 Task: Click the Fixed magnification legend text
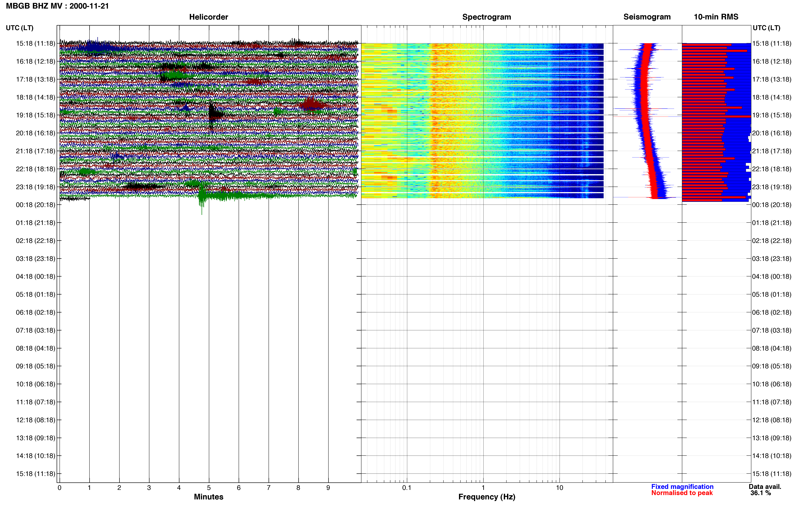682,486
